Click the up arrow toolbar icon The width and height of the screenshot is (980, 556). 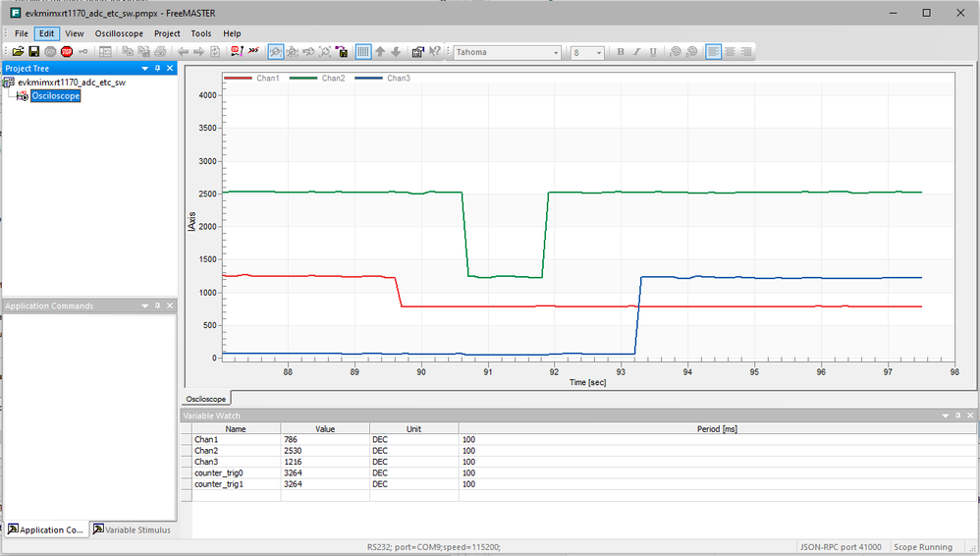pyautogui.click(x=380, y=52)
